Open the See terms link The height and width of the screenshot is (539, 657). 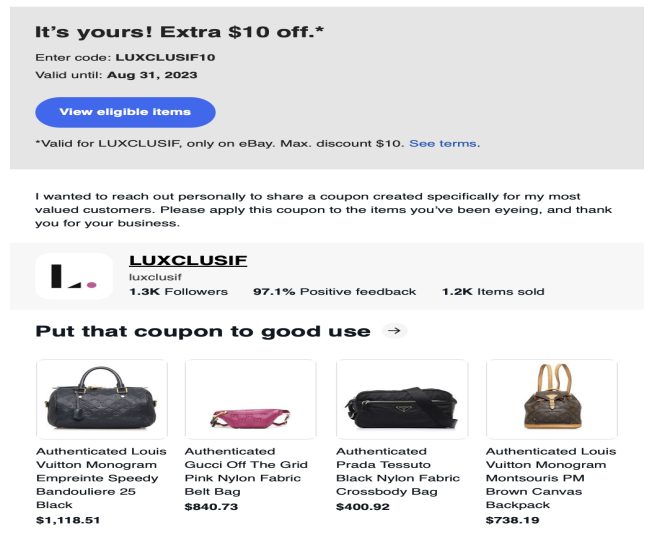tap(444, 144)
